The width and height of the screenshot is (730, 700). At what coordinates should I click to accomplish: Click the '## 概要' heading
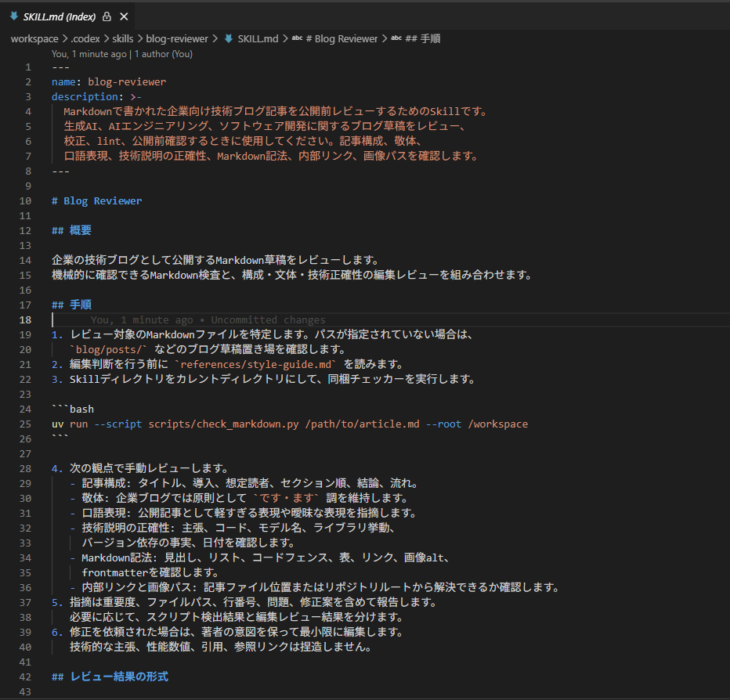[71, 230]
